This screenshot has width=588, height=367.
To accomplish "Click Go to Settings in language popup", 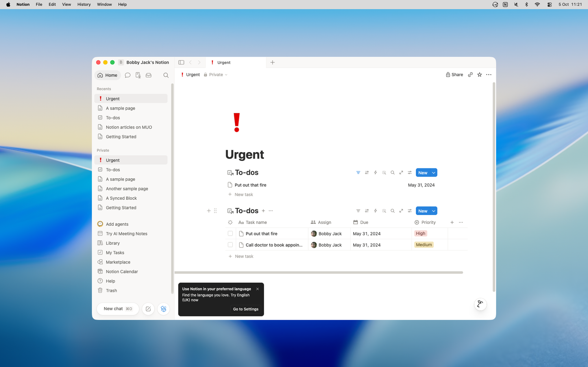I will click(246, 309).
